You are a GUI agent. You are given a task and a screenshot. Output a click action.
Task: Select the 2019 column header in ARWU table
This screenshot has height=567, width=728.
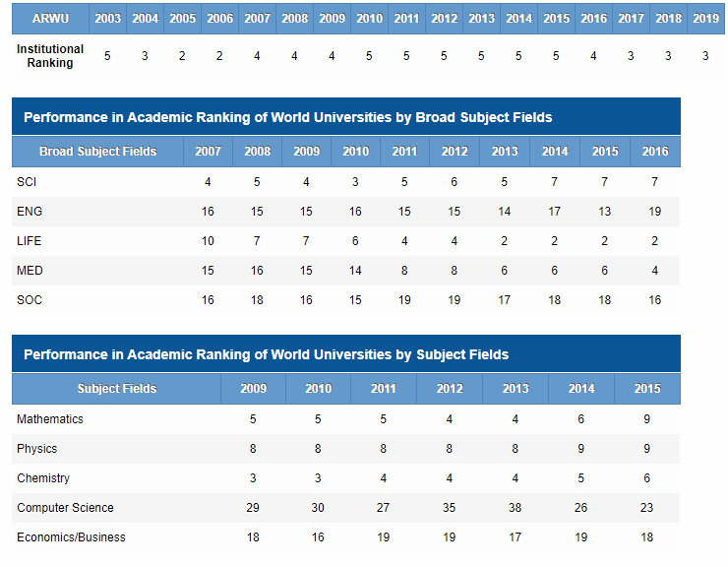pos(705,19)
